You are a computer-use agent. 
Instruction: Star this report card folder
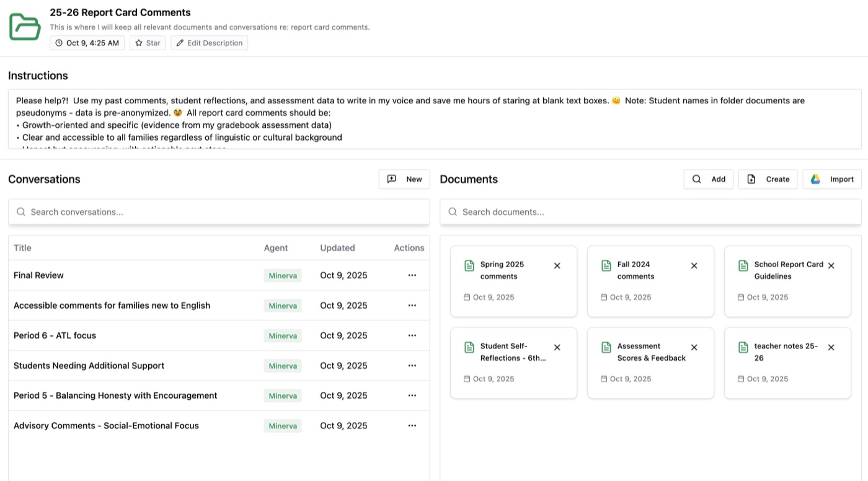pos(148,43)
